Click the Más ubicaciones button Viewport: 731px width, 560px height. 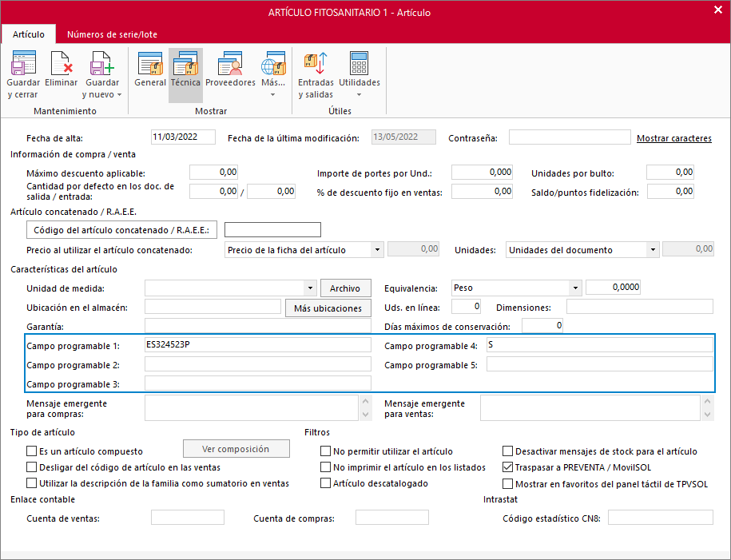(x=328, y=308)
